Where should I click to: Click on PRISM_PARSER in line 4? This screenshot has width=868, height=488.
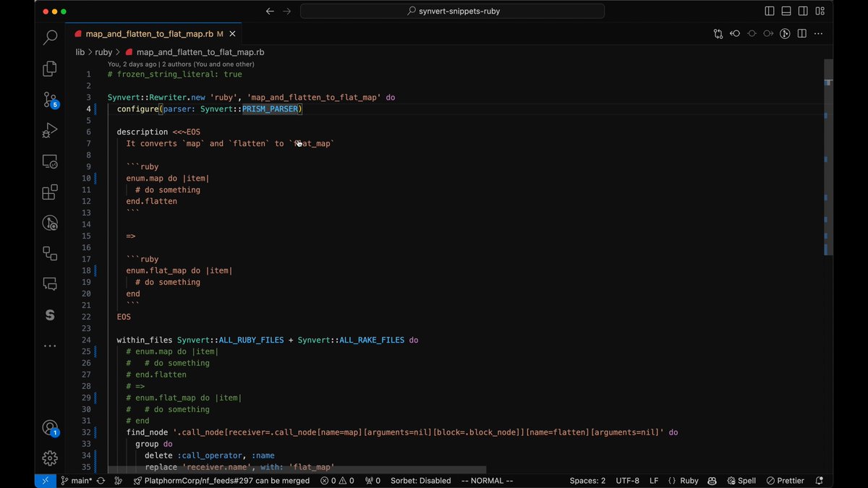click(272, 109)
